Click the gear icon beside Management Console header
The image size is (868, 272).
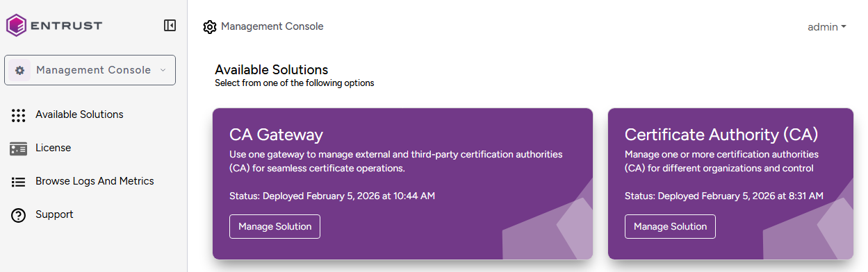click(210, 27)
